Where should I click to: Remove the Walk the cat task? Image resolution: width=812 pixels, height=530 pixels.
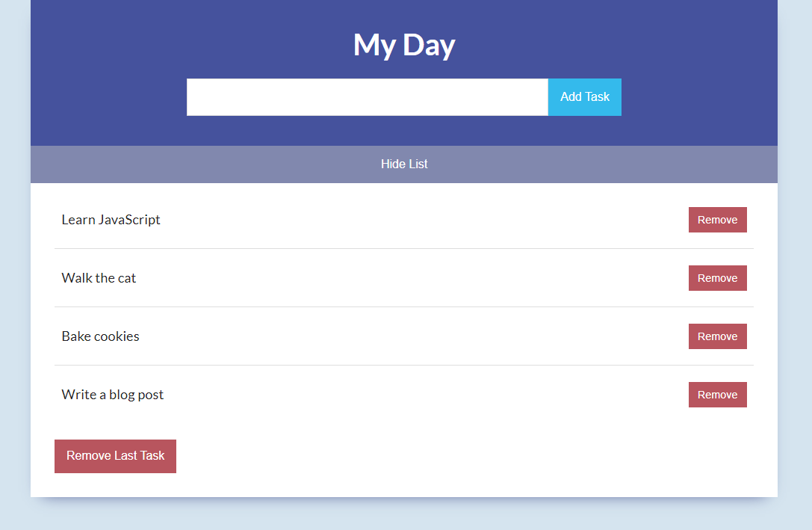(x=717, y=278)
